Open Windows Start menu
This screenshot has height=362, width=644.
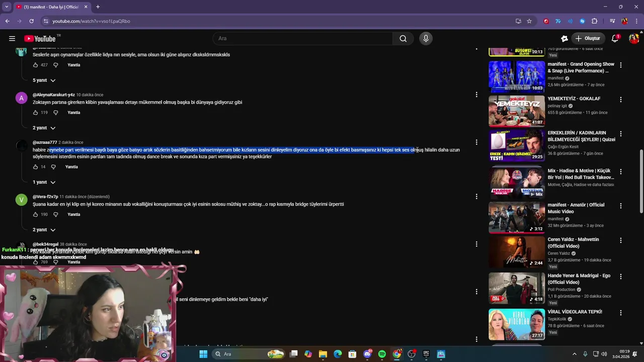tap(203, 354)
